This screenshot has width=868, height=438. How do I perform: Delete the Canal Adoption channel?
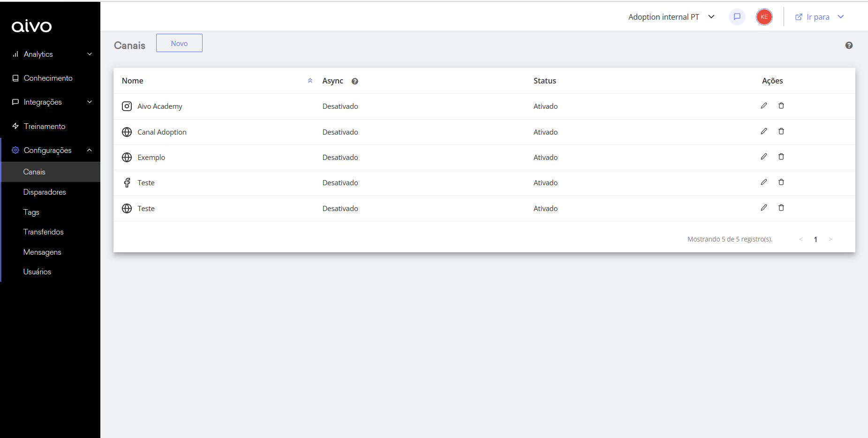click(781, 132)
